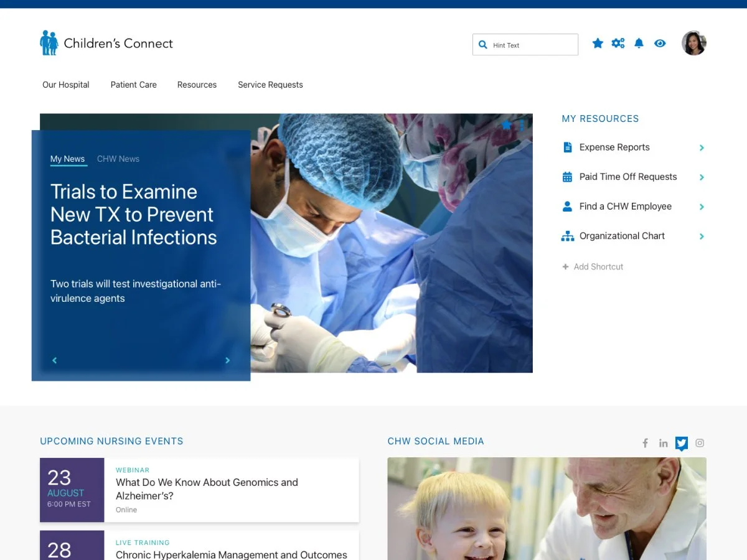Click the 23 August event date tile
Screen dimensions: 747x560
(72, 490)
